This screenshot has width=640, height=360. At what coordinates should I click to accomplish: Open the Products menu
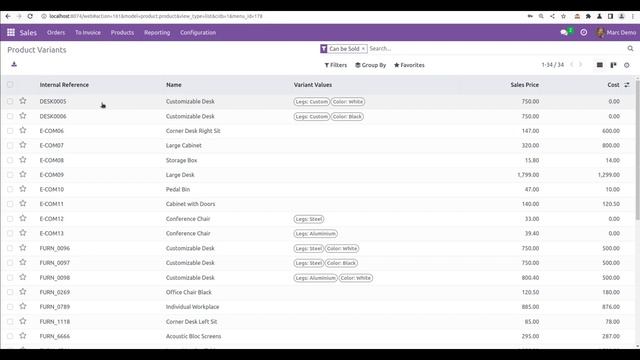(x=122, y=32)
